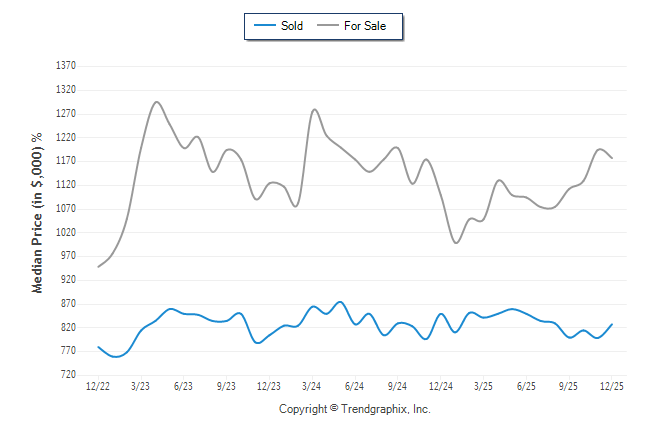Click the Sold line's endpoint at 12/25

[612, 324]
